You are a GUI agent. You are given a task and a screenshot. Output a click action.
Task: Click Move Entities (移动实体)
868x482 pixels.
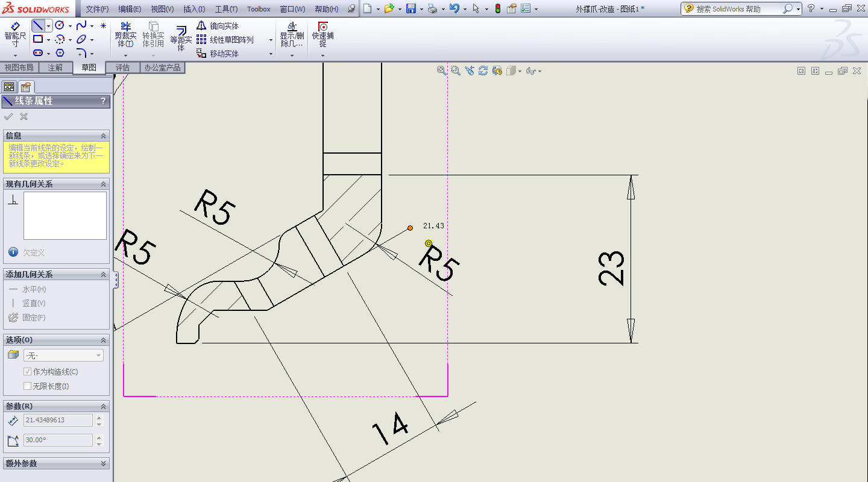(x=218, y=54)
